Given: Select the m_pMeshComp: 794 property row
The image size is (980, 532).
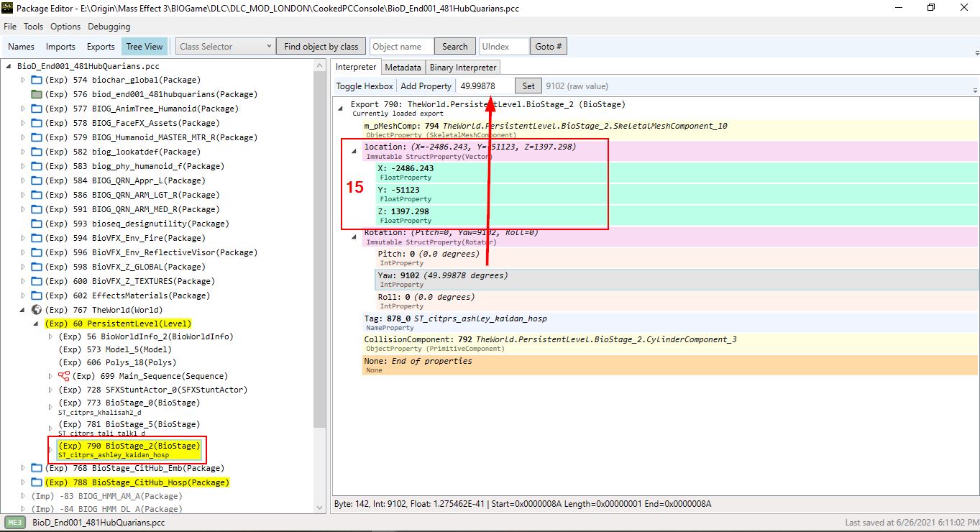Looking at the screenshot, I should point(671,130).
